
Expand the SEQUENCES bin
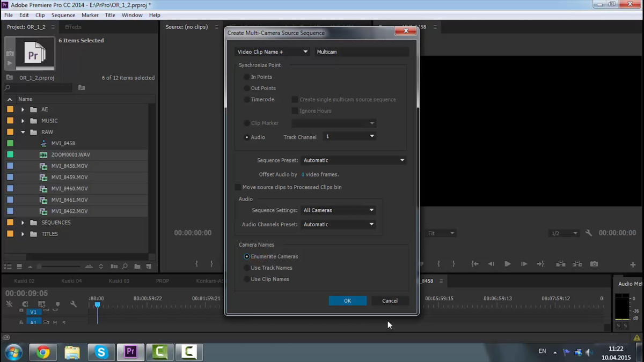pyautogui.click(x=23, y=223)
